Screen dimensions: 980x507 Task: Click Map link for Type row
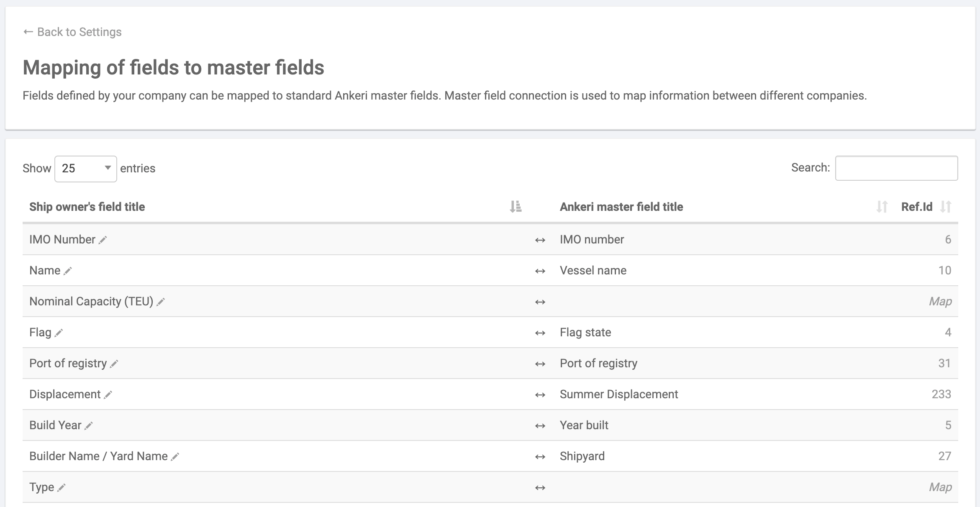coord(940,487)
